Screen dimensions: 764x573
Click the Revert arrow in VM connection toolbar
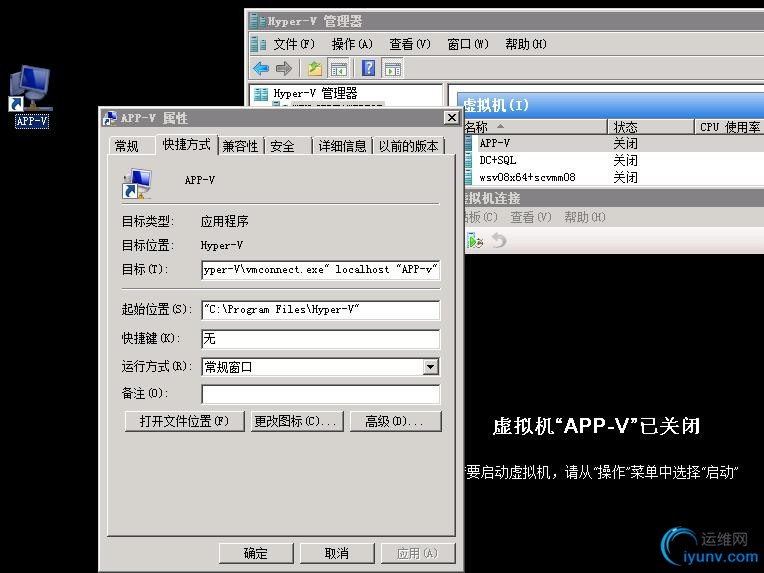tap(499, 240)
